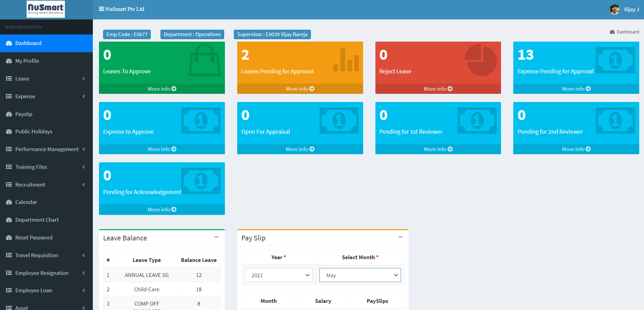Screen dimensions: 644x310
Task: Expand the Leave sidebar menu
Action: click(46, 79)
